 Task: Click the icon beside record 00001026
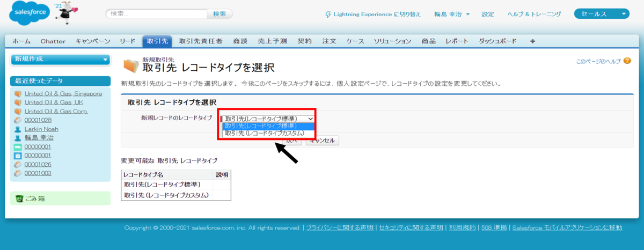(18, 165)
